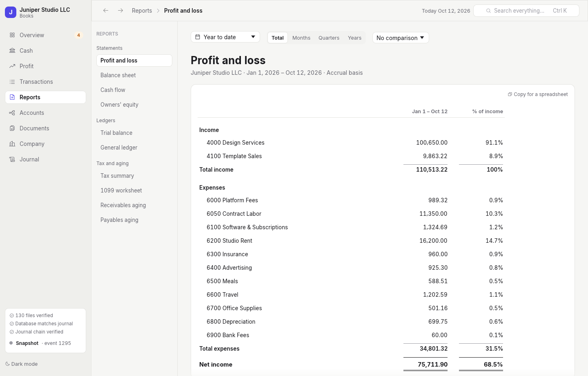Open the 1099 worksheet report
Screen dimensions: 588x376
[x=134, y=190]
